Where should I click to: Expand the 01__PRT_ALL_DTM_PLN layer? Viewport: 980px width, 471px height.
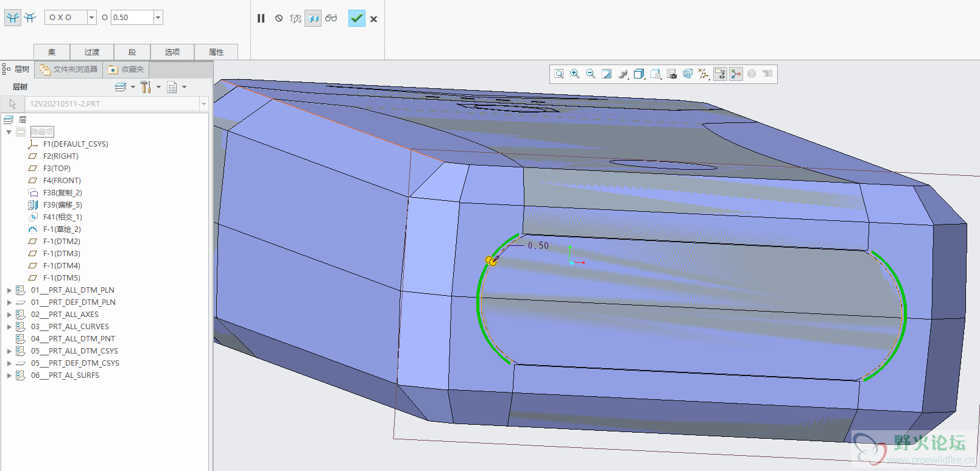pos(9,290)
